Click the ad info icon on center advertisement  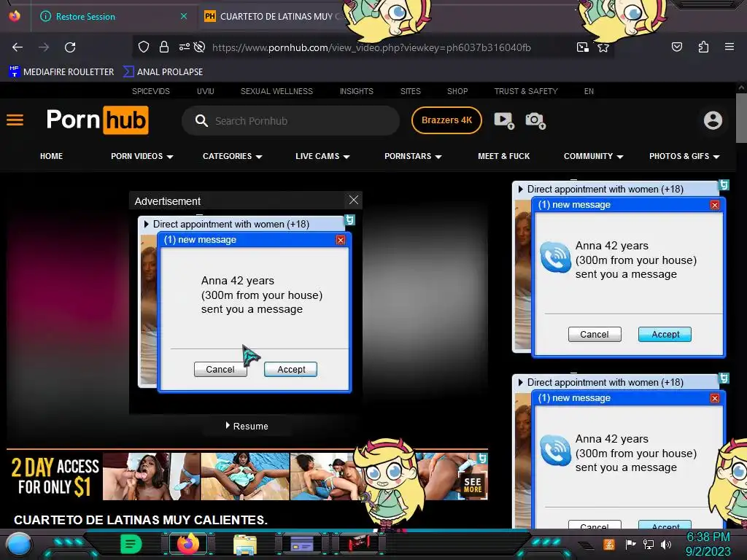click(x=349, y=219)
